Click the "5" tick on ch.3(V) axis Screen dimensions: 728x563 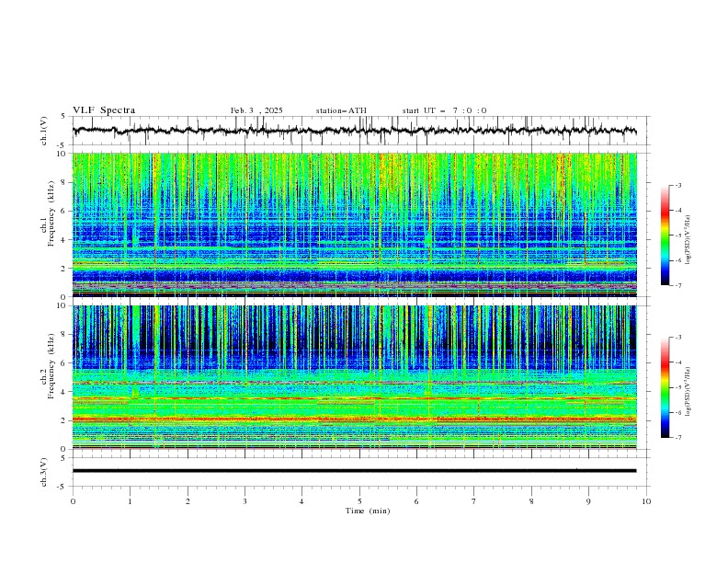[63, 458]
